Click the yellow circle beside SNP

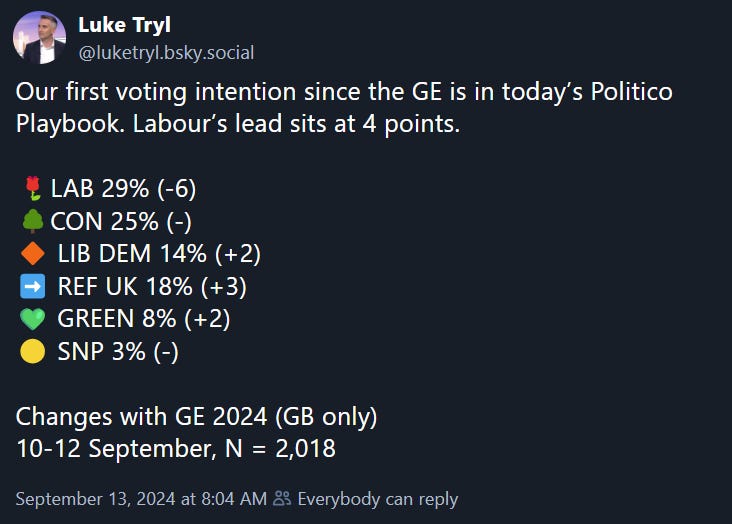pos(32,353)
